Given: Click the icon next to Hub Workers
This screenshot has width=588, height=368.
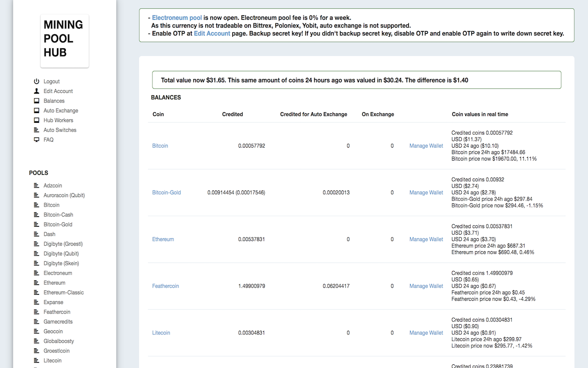Looking at the screenshot, I should tap(37, 120).
